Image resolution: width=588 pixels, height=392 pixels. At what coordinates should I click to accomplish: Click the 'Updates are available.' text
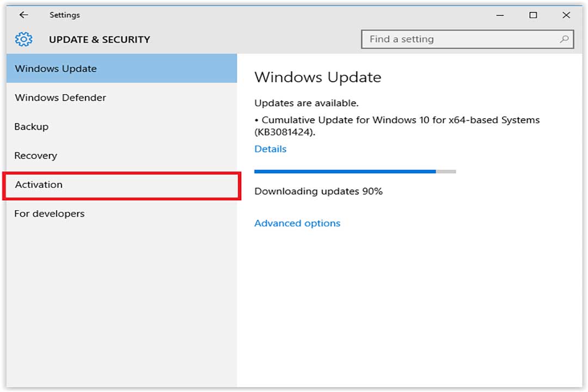click(x=307, y=103)
